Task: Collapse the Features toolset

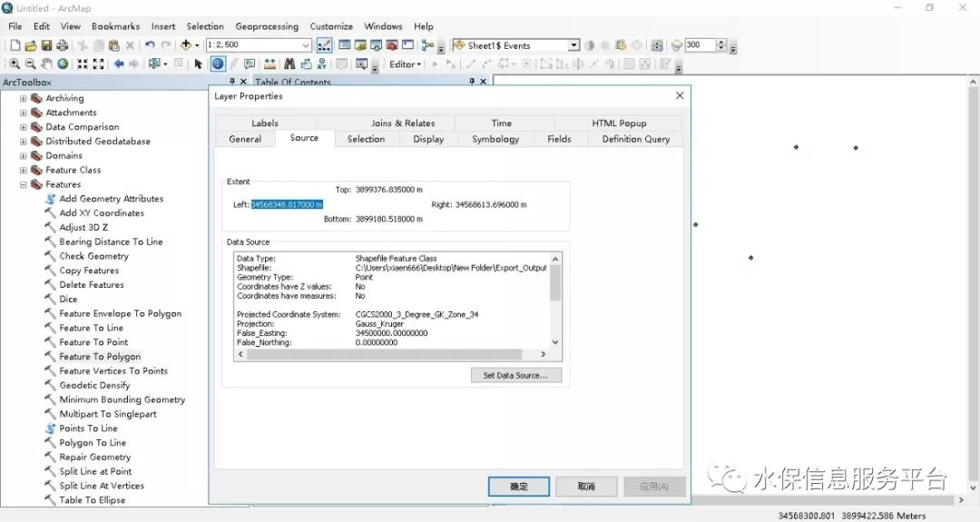Action: click(23, 184)
